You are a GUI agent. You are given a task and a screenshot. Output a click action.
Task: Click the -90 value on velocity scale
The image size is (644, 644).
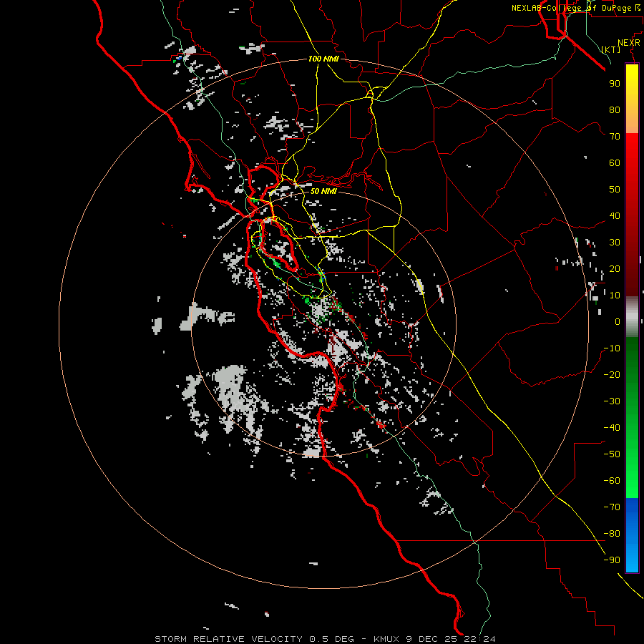[612, 560]
